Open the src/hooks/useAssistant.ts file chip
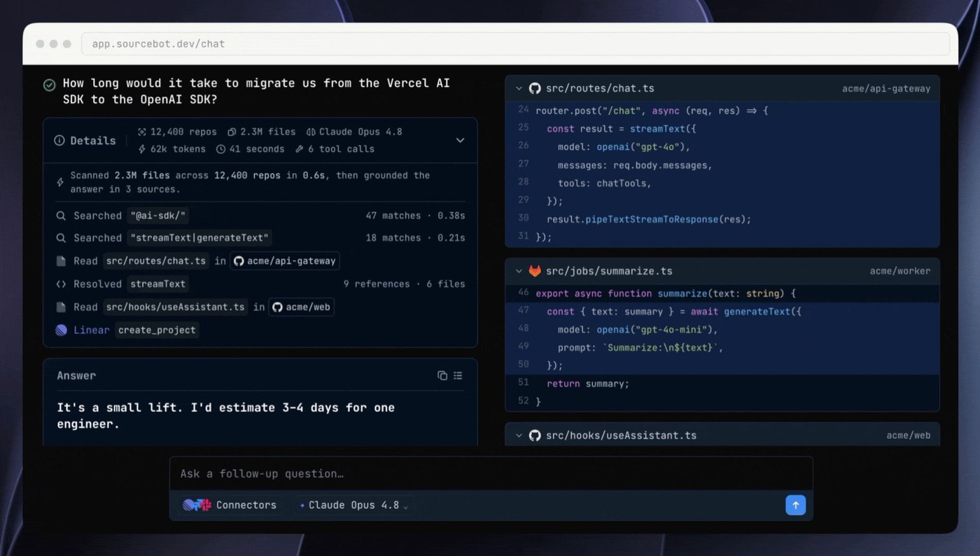 (176, 307)
